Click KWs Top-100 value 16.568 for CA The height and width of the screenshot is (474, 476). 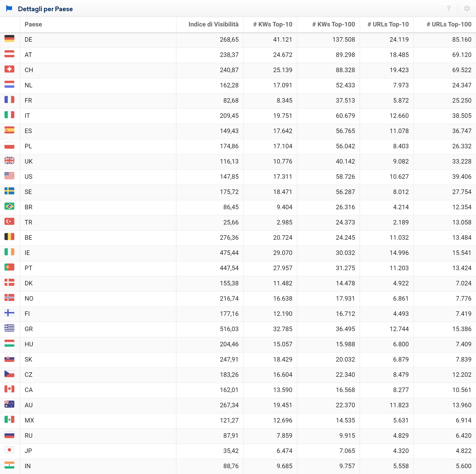(345, 390)
